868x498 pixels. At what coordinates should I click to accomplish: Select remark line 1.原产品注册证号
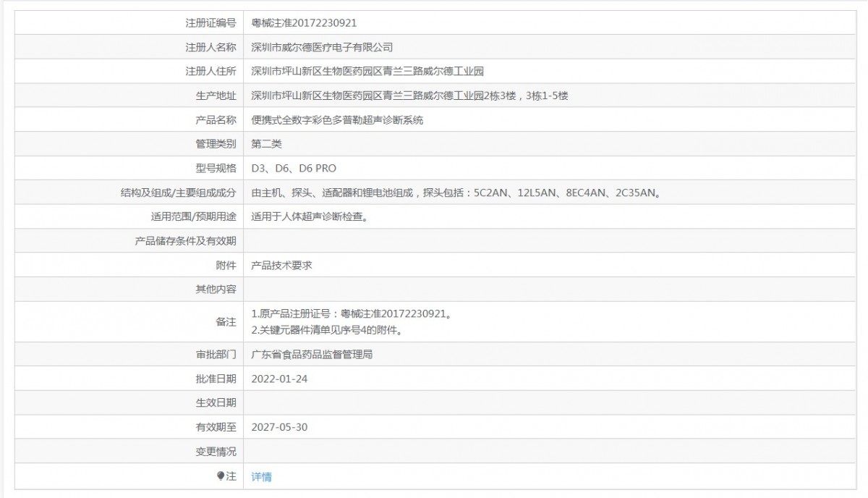(x=353, y=314)
